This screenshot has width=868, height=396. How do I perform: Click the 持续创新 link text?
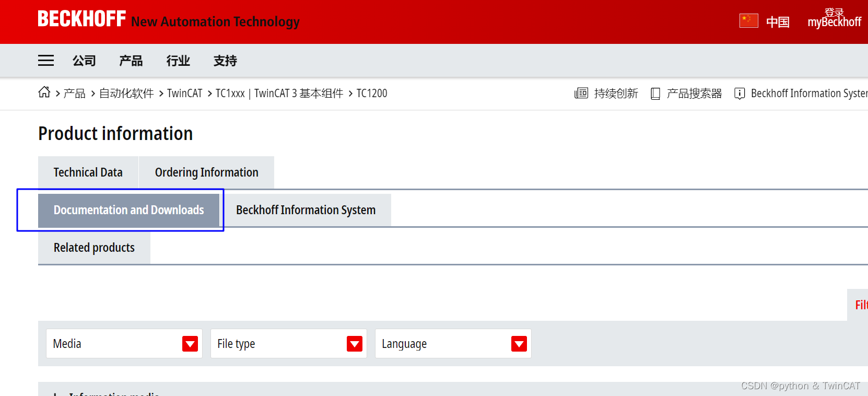click(616, 94)
